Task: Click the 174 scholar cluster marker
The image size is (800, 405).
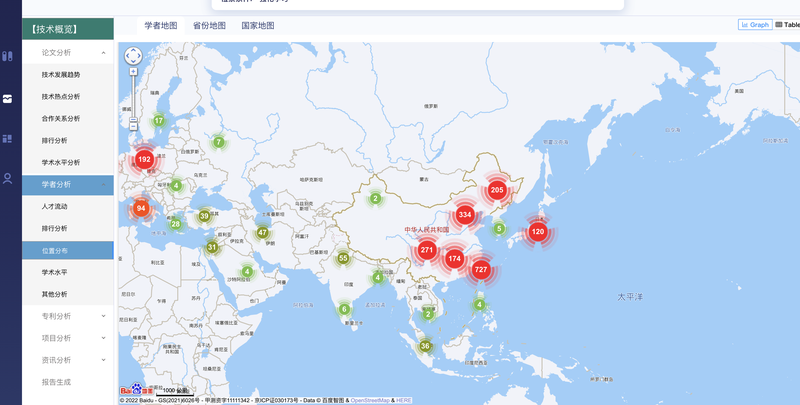Action: point(454,259)
